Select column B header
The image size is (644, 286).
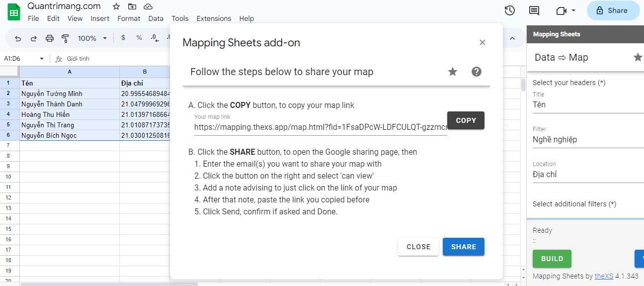(x=145, y=72)
